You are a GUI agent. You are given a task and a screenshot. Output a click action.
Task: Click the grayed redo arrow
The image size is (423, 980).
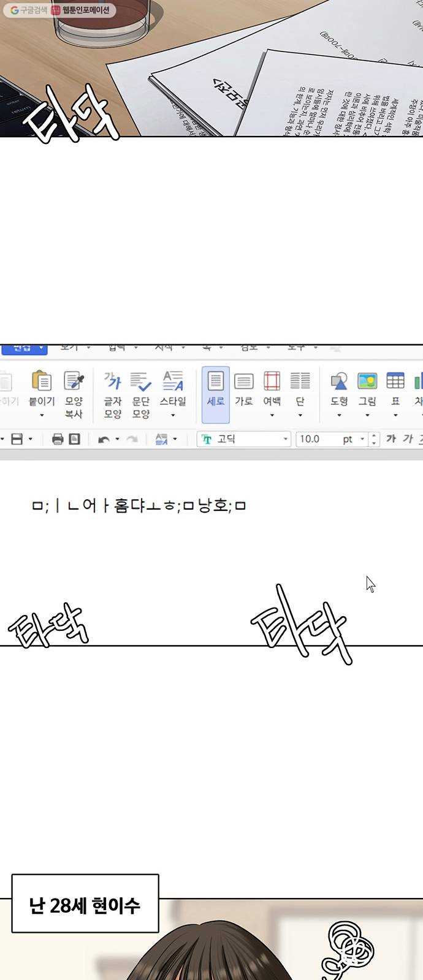tap(132, 439)
